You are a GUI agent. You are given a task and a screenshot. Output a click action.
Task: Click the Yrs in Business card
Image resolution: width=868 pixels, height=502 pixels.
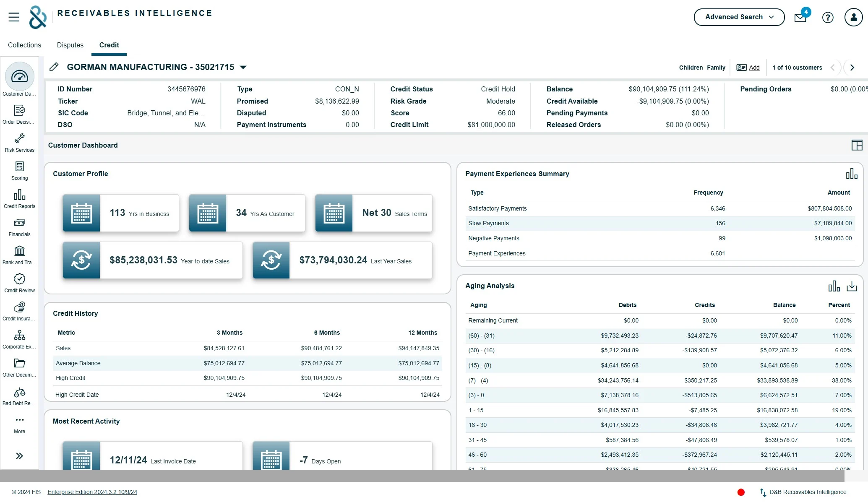pyautogui.click(x=121, y=213)
